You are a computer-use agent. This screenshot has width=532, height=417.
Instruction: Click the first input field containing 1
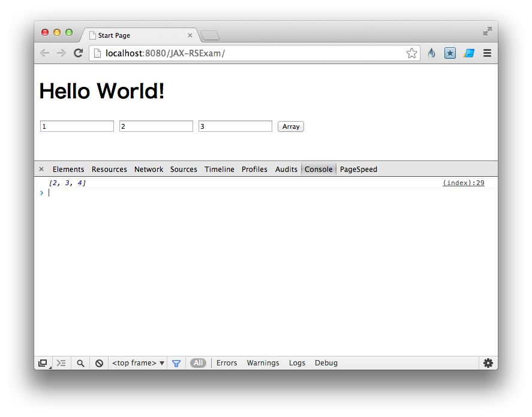[77, 126]
